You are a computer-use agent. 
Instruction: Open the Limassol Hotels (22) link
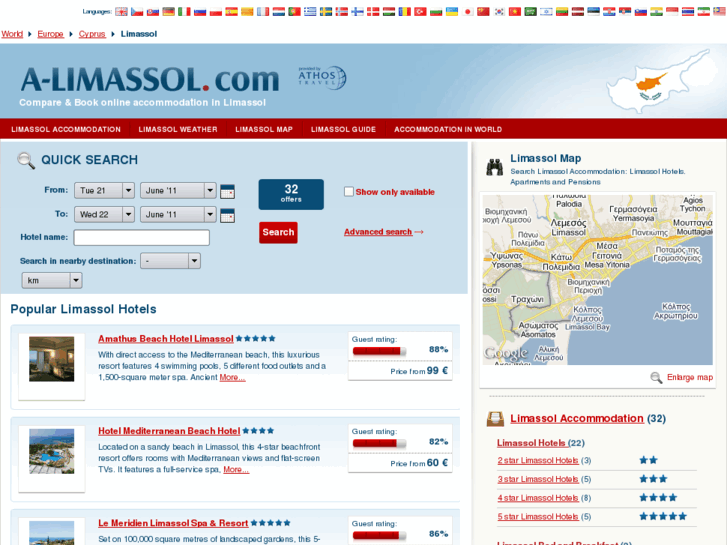pyautogui.click(x=531, y=443)
